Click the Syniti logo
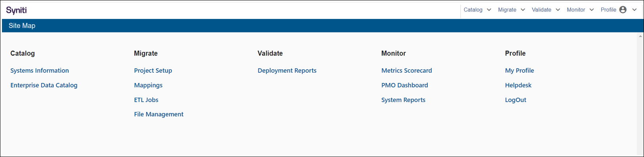 [x=16, y=10]
